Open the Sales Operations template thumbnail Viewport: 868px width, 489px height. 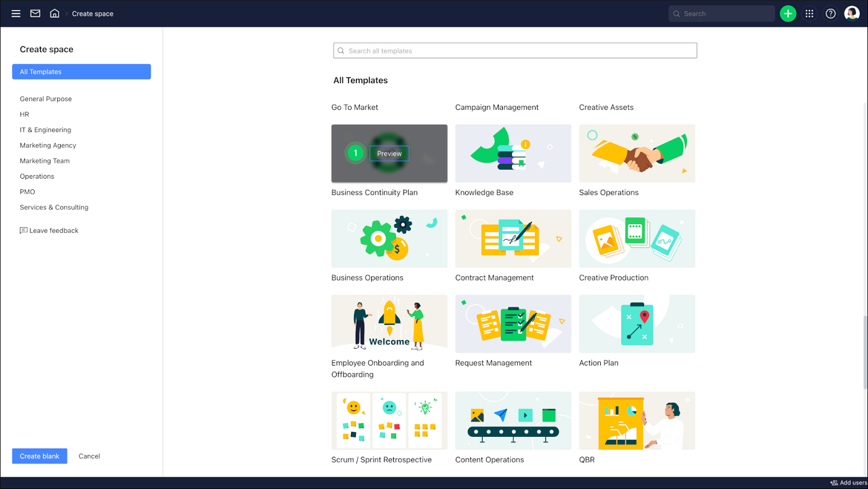point(637,153)
